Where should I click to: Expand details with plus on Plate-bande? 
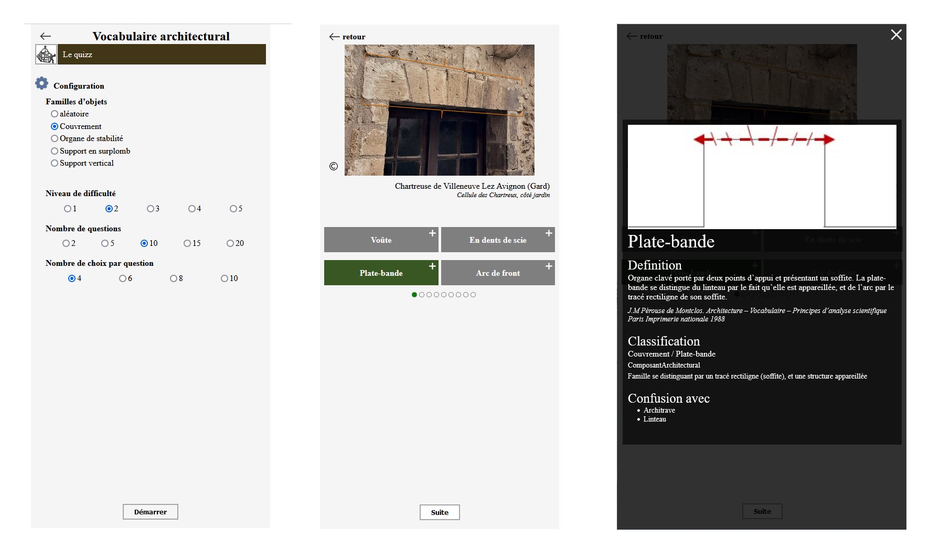click(432, 266)
